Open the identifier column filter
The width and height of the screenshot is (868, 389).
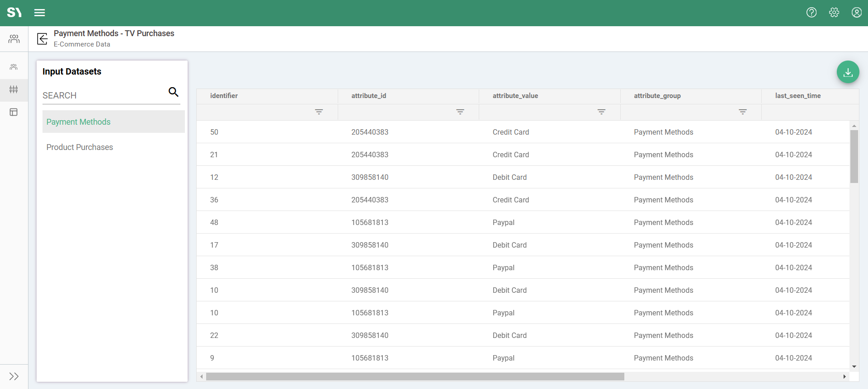(319, 112)
